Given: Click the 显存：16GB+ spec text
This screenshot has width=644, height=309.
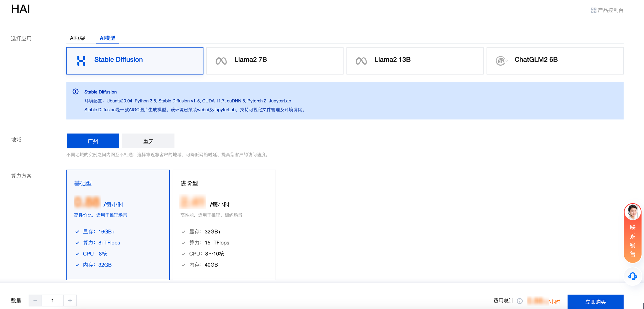Looking at the screenshot, I should coord(99,232).
